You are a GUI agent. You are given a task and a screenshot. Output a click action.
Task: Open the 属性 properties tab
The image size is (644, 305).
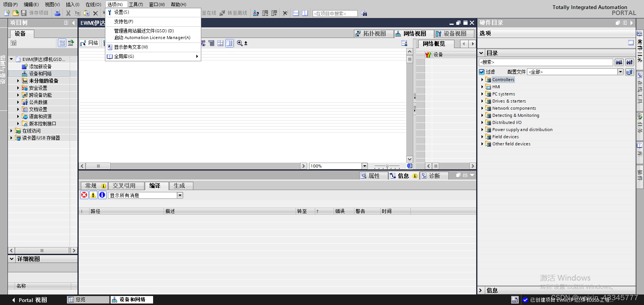pyautogui.click(x=374, y=176)
